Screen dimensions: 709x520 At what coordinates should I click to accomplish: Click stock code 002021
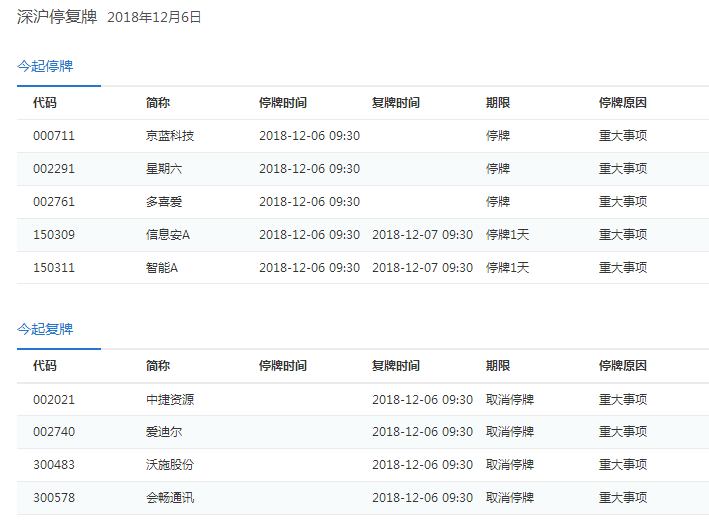(54, 400)
